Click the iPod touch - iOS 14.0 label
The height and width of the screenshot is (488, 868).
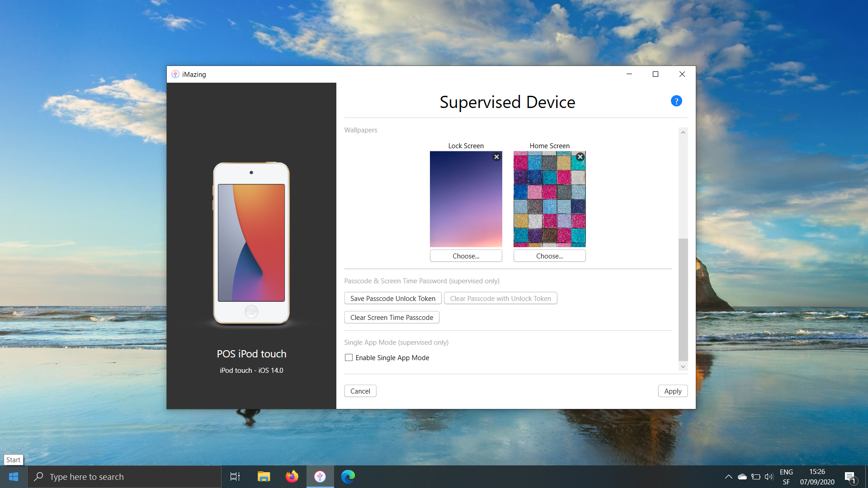coord(251,370)
